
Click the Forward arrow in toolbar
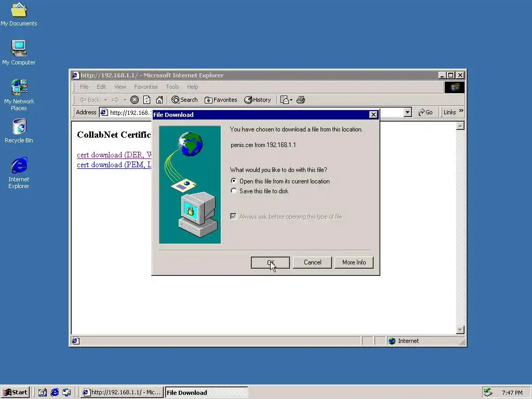pyautogui.click(x=115, y=100)
